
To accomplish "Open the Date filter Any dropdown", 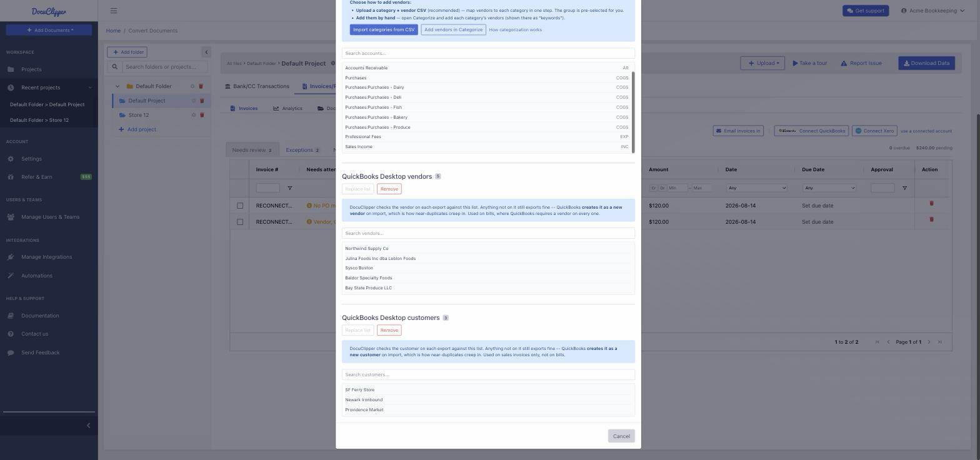I will [756, 188].
